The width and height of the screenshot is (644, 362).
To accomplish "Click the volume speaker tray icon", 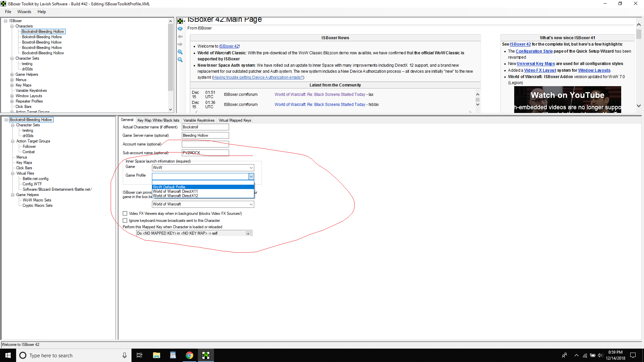I will coord(600,355).
